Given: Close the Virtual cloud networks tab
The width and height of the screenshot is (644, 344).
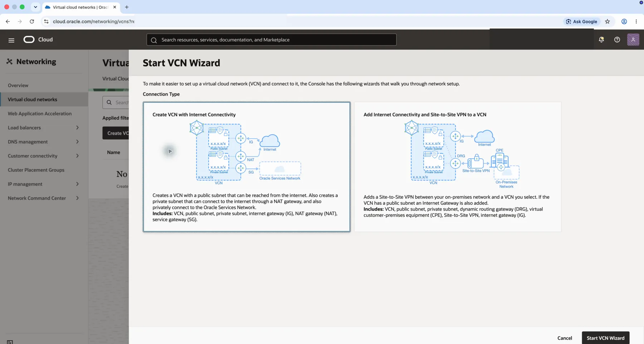Looking at the screenshot, I should tap(115, 7).
